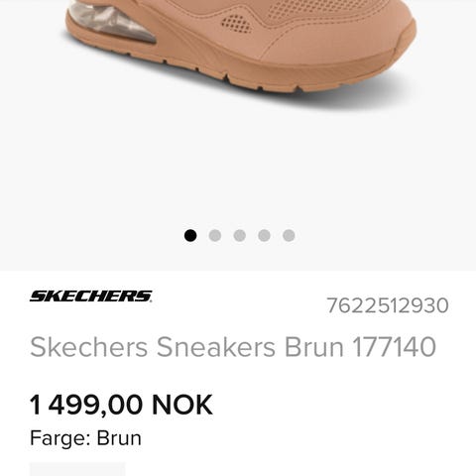Open the Skechers Sneakers Brun title
The image size is (476, 476).
pyautogui.click(x=187, y=347)
